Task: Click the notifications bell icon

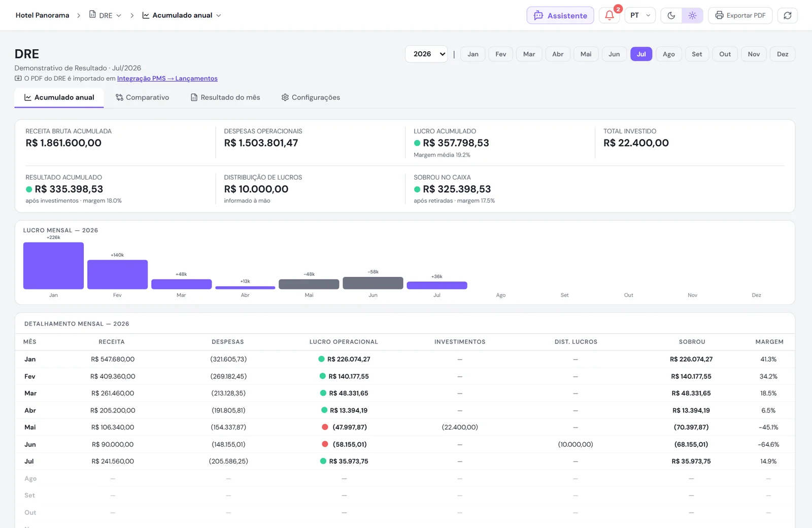Action: (x=610, y=15)
